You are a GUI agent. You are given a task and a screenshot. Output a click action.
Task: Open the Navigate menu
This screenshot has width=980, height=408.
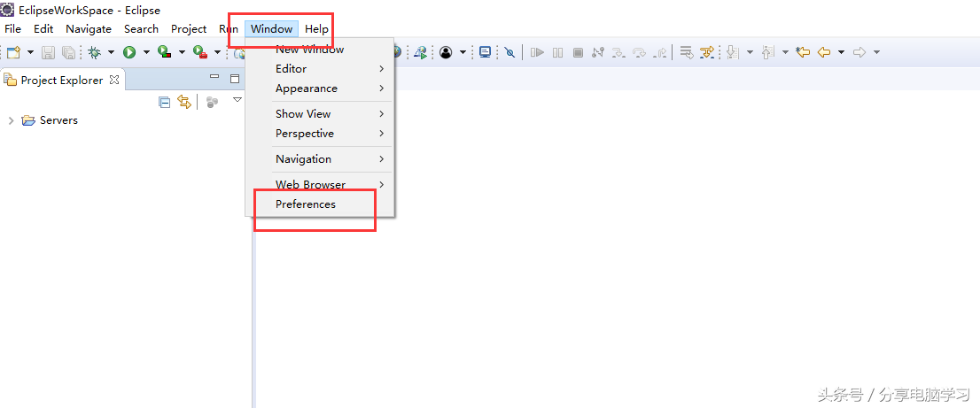click(x=88, y=28)
